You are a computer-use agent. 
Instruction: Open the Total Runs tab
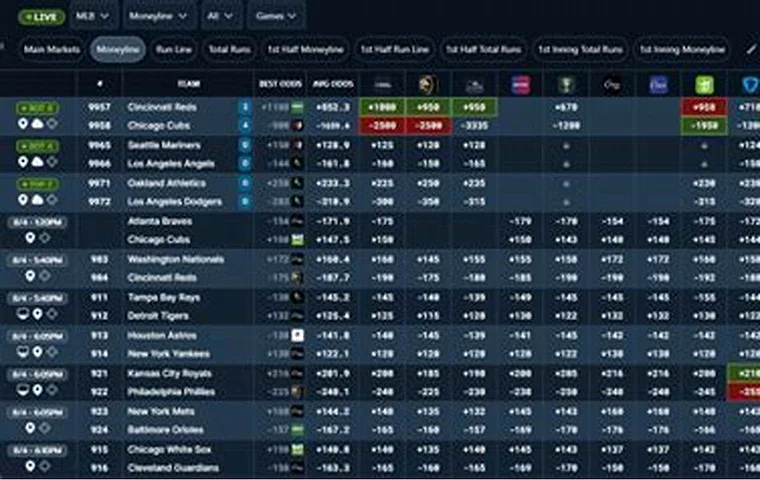click(x=229, y=49)
